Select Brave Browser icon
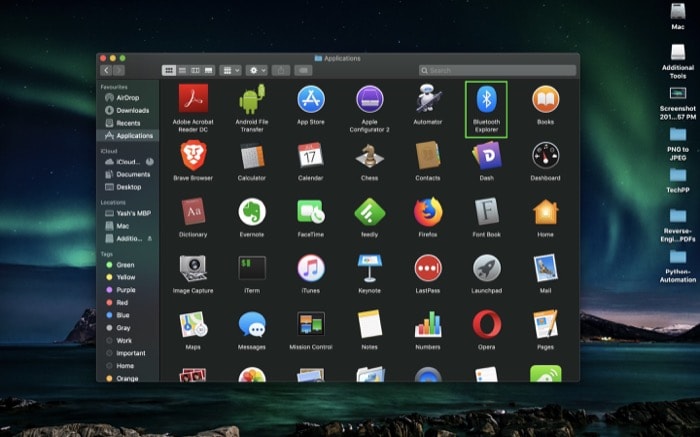The width and height of the screenshot is (700, 437). 193,155
